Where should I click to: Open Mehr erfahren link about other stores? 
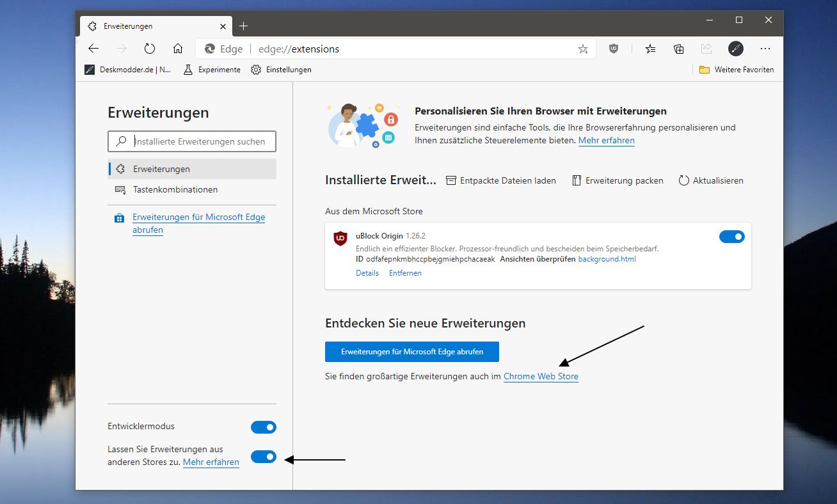tap(211, 462)
